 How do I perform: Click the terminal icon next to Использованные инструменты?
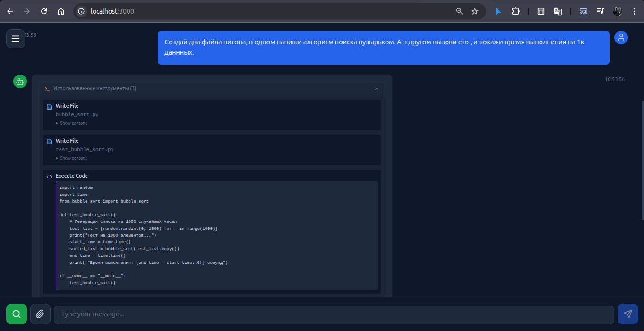[47, 88]
